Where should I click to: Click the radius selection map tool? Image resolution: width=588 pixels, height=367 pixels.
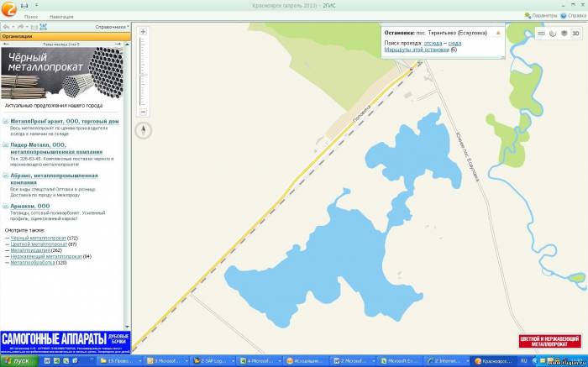[x=553, y=34]
